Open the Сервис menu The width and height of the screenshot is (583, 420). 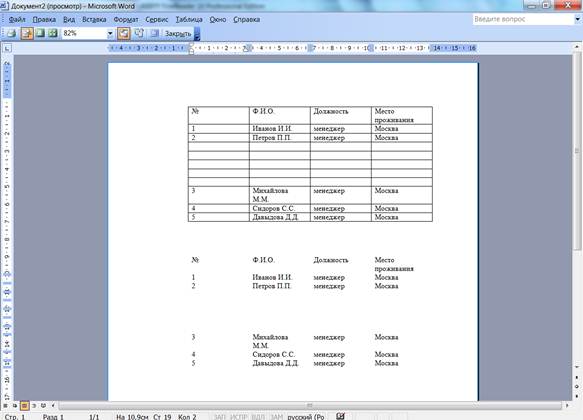click(157, 19)
